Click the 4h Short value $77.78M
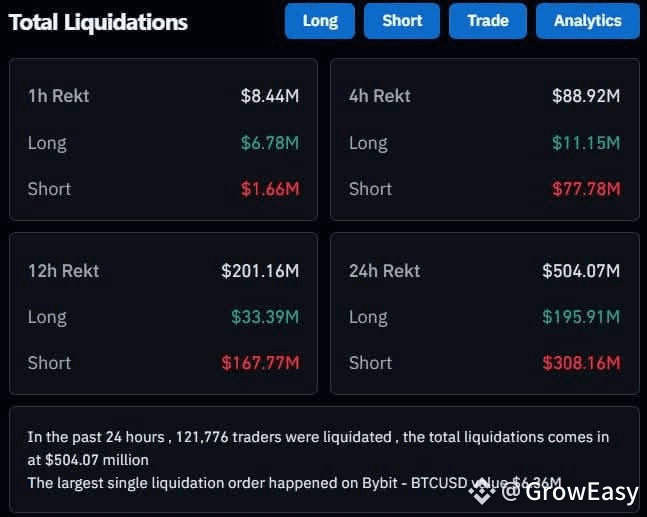 (x=586, y=189)
